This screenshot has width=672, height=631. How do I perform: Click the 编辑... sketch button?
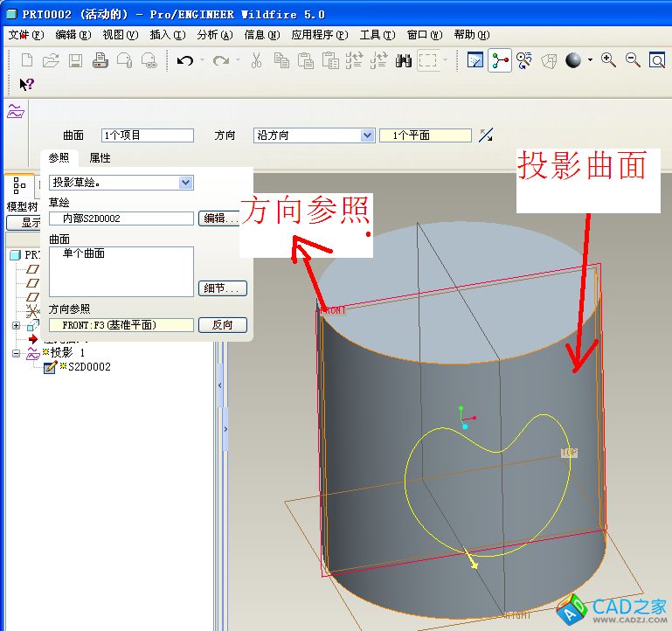219,218
